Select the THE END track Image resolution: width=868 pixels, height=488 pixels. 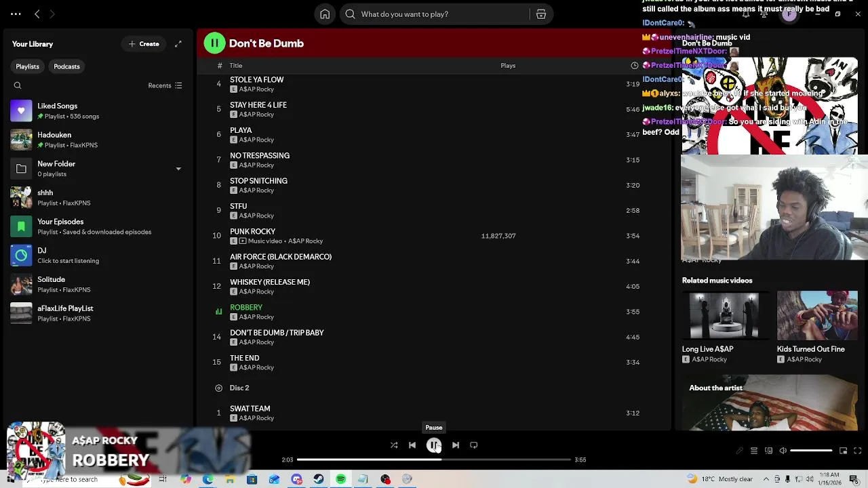[434, 362]
